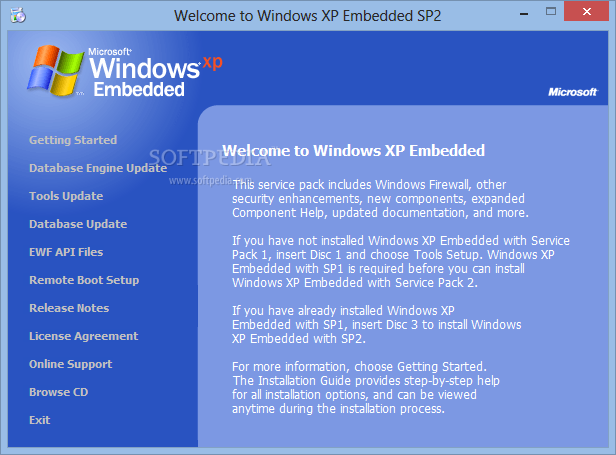Choose Database Update from the menu
Viewport: 616px width, 455px height.
78,224
